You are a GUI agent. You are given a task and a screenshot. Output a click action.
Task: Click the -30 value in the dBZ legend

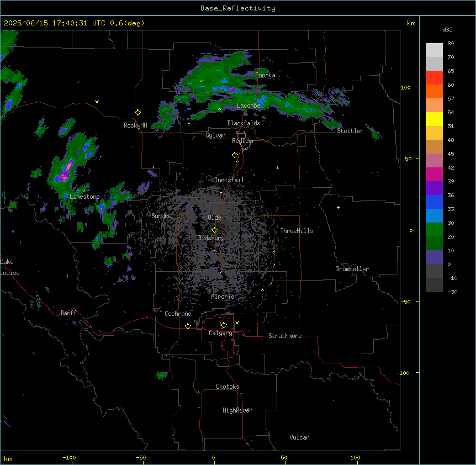pos(452,292)
